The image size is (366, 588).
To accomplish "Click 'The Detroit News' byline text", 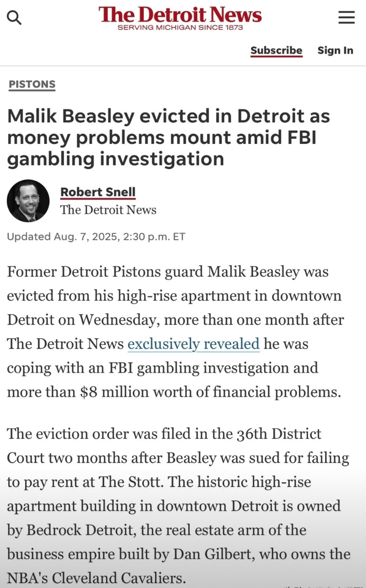I will (108, 210).
